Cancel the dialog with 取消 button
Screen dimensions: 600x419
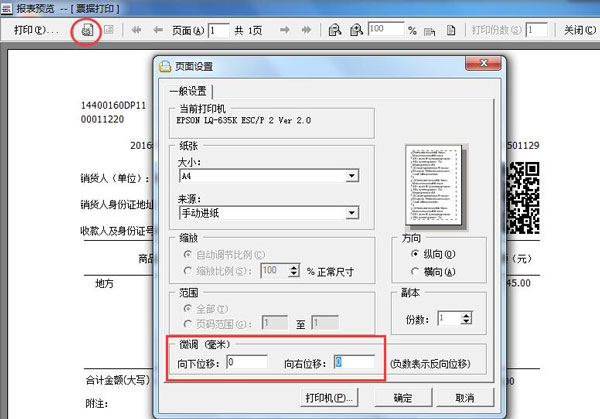[463, 397]
